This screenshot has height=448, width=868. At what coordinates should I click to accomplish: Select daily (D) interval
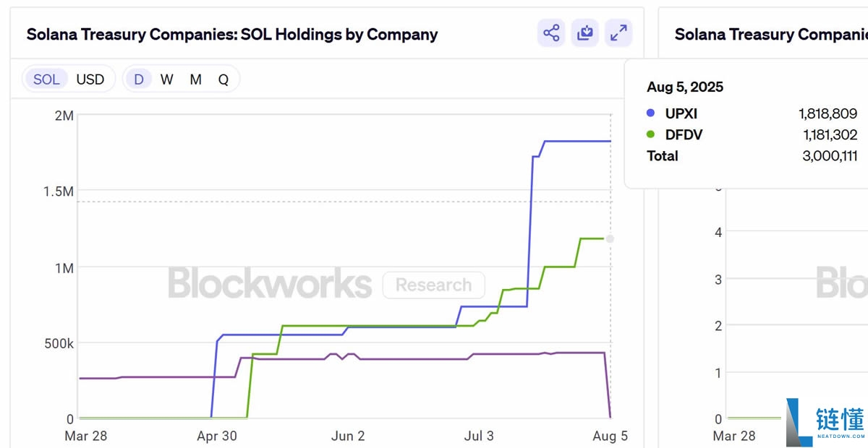(x=138, y=79)
